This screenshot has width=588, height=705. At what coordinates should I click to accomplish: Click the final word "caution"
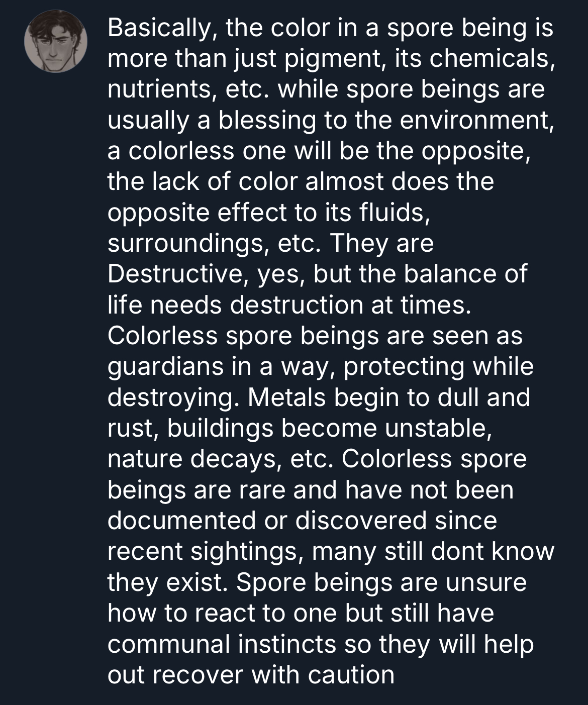351,675
